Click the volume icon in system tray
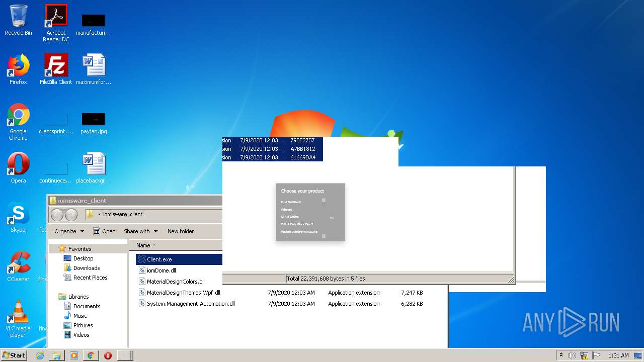 (x=572, y=355)
